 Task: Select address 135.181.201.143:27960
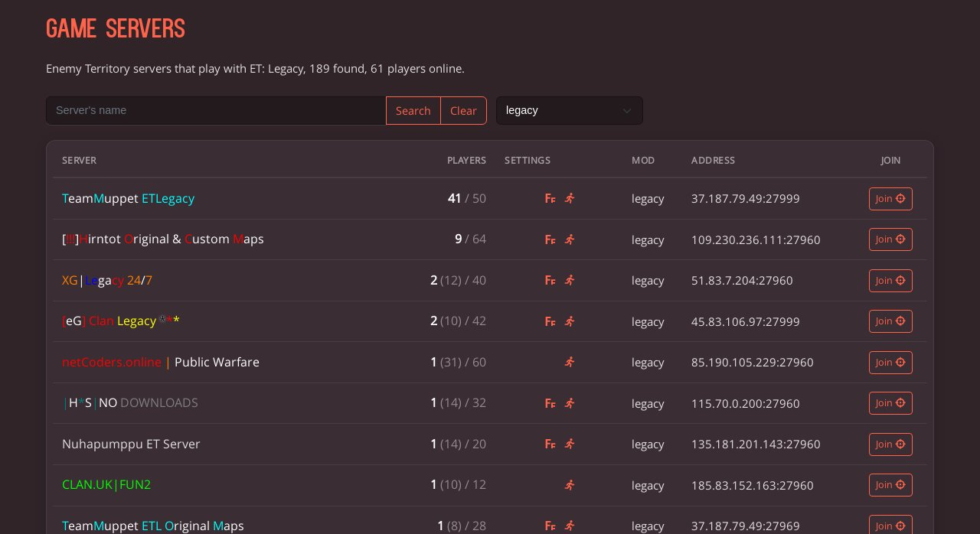pyautogui.click(x=756, y=444)
